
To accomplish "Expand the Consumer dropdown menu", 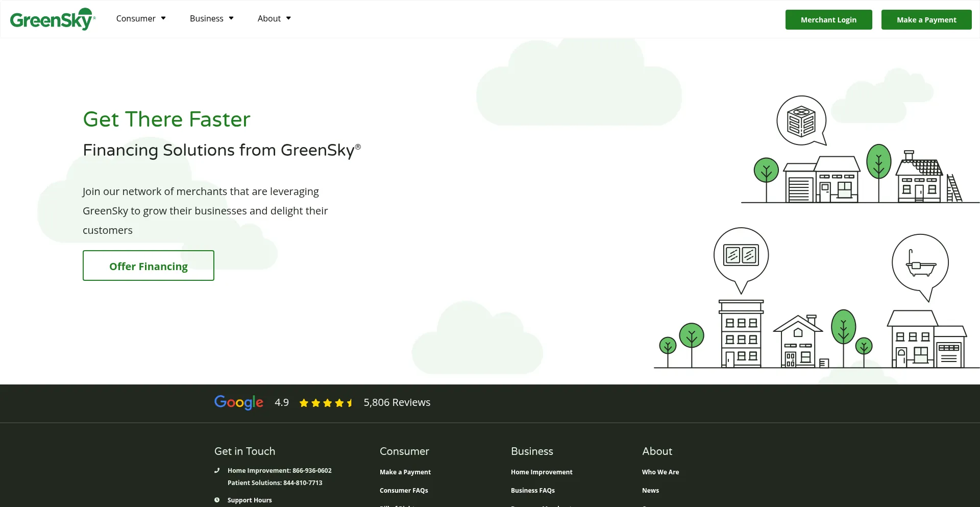I will [141, 18].
